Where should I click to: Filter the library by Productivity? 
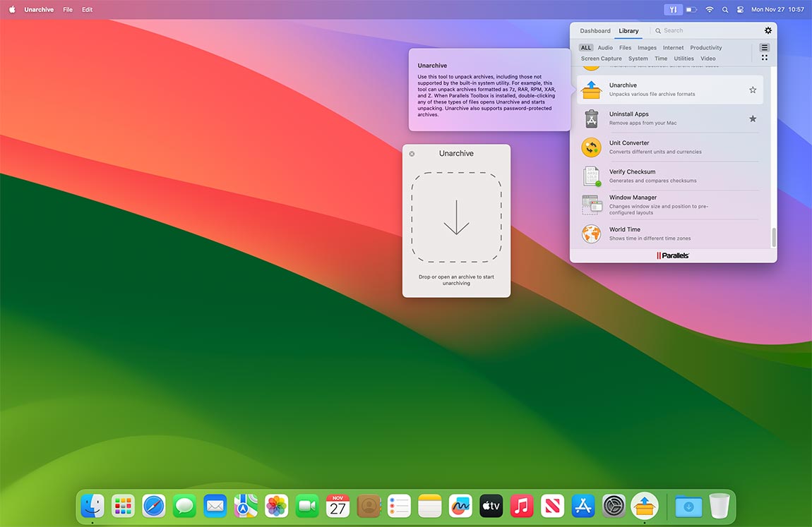tap(705, 48)
